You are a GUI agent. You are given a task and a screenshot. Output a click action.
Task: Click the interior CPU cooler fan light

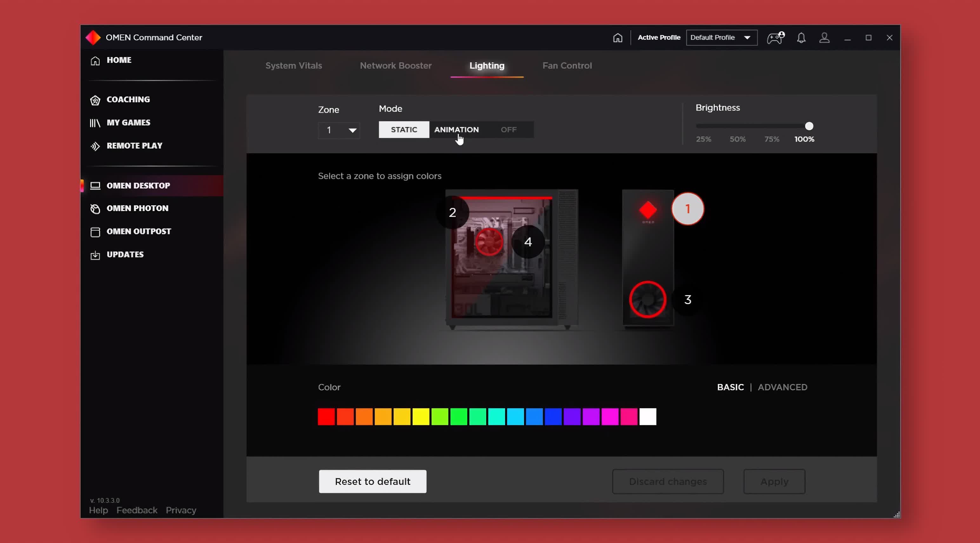click(489, 242)
